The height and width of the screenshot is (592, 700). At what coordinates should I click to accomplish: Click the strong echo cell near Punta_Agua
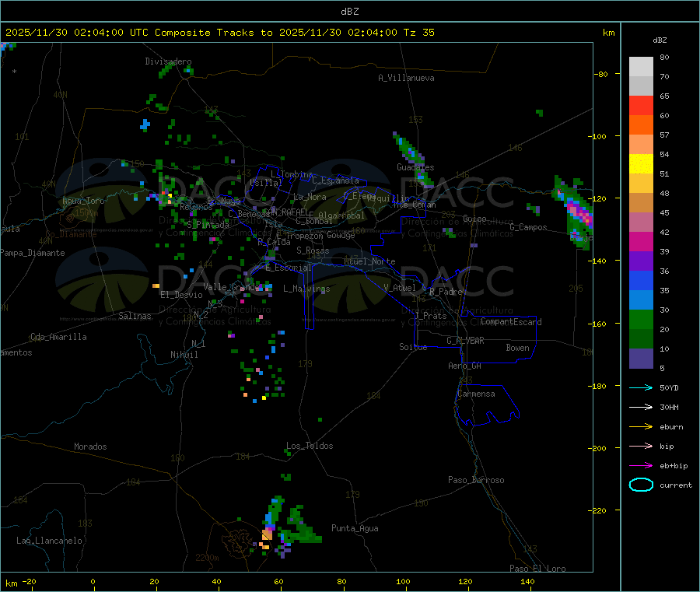coord(268,534)
